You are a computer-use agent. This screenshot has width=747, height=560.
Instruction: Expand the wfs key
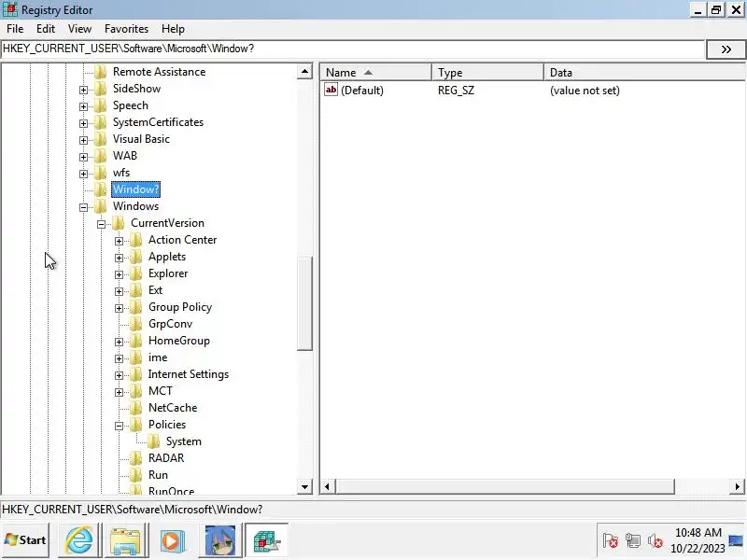(x=83, y=174)
